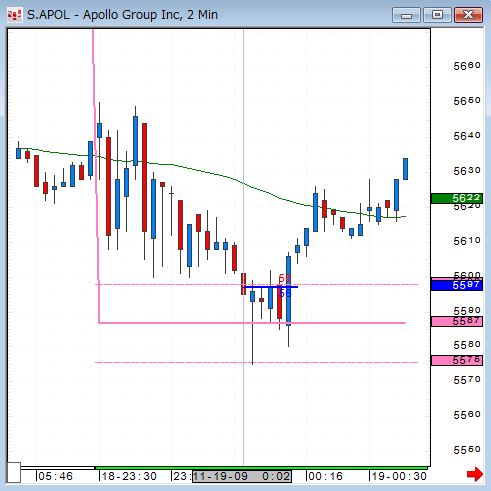Image resolution: width=491 pixels, height=491 pixels.
Task: Click the blue horizontal order line
Action: tap(270, 287)
